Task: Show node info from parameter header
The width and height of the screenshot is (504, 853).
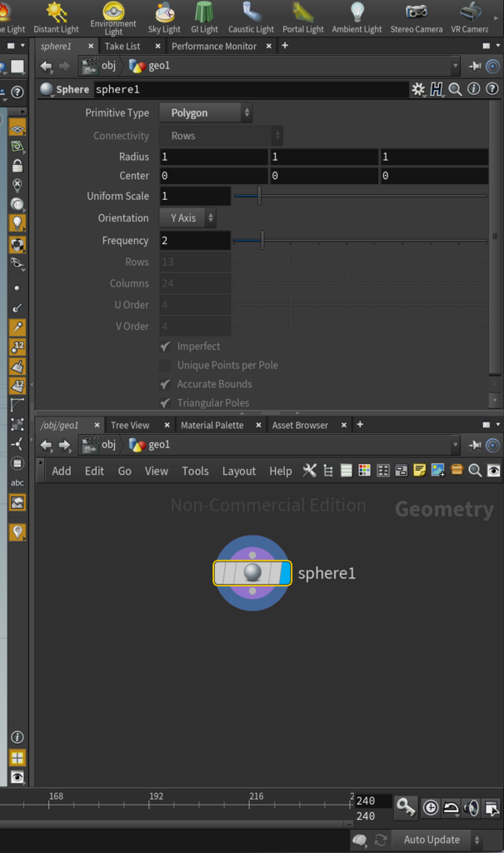Action: [x=473, y=88]
